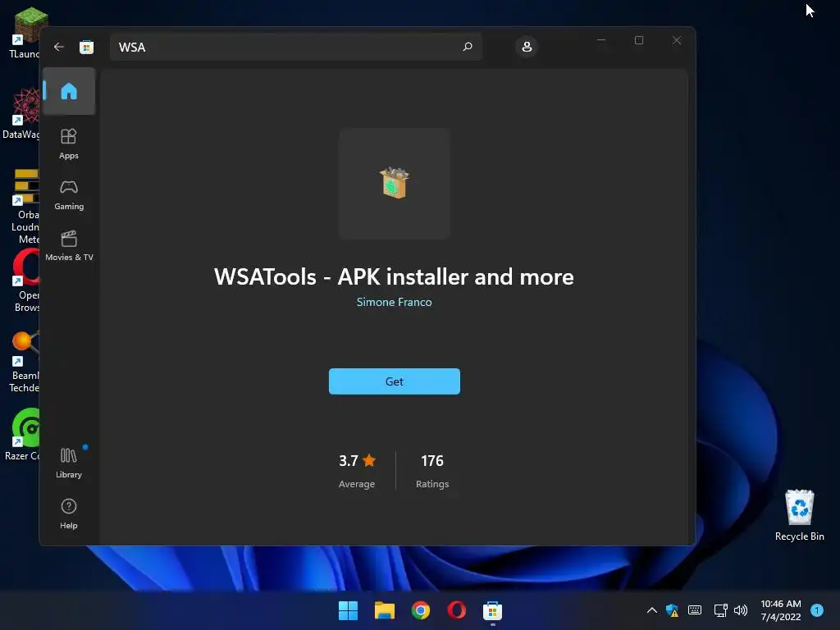
Task: Open Movies & TV in sidebar
Action: click(69, 246)
